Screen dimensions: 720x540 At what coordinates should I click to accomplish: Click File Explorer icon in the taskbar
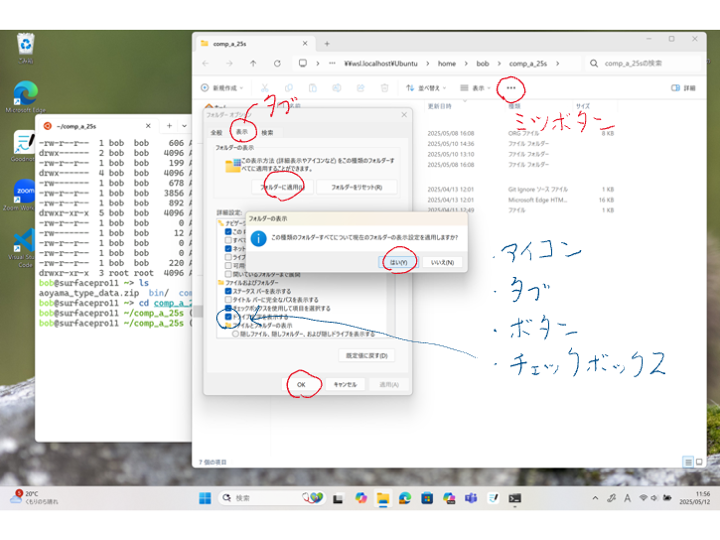pyautogui.click(x=383, y=498)
